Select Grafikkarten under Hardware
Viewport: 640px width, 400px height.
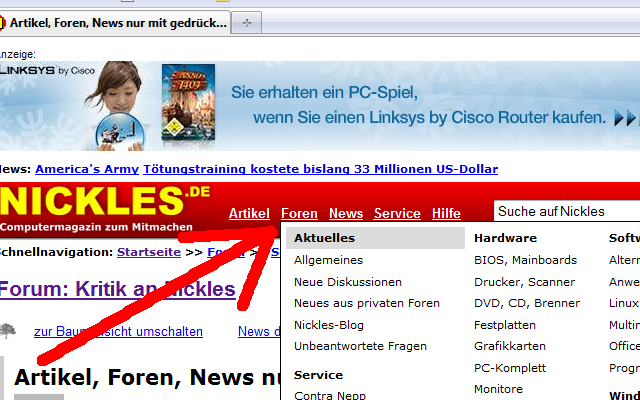(510, 346)
